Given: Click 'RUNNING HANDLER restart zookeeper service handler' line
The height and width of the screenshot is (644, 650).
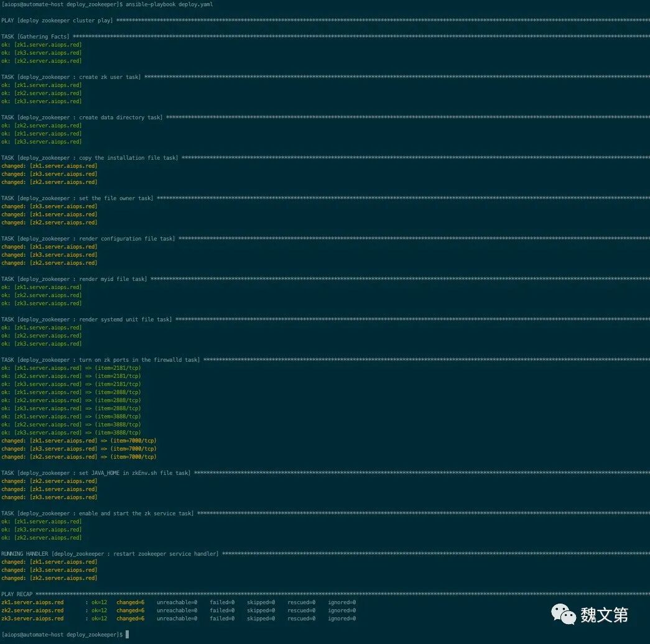Looking at the screenshot, I should click(110, 554).
